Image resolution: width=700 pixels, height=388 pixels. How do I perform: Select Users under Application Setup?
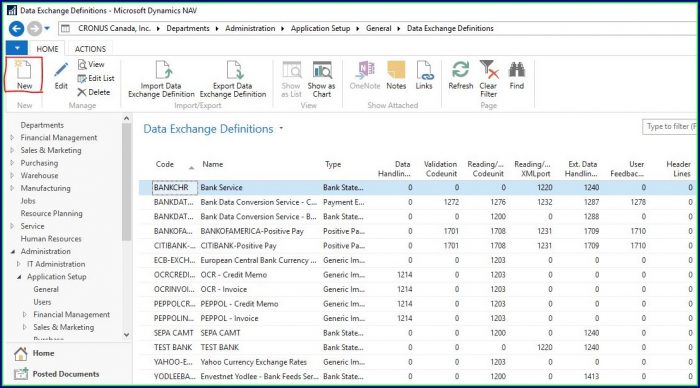tap(42, 302)
